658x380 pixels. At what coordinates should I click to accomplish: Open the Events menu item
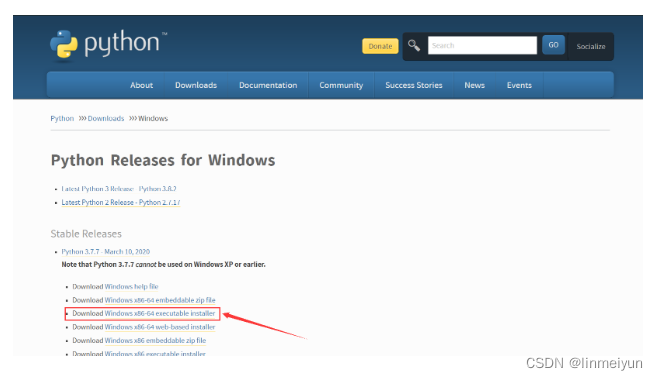(x=519, y=85)
